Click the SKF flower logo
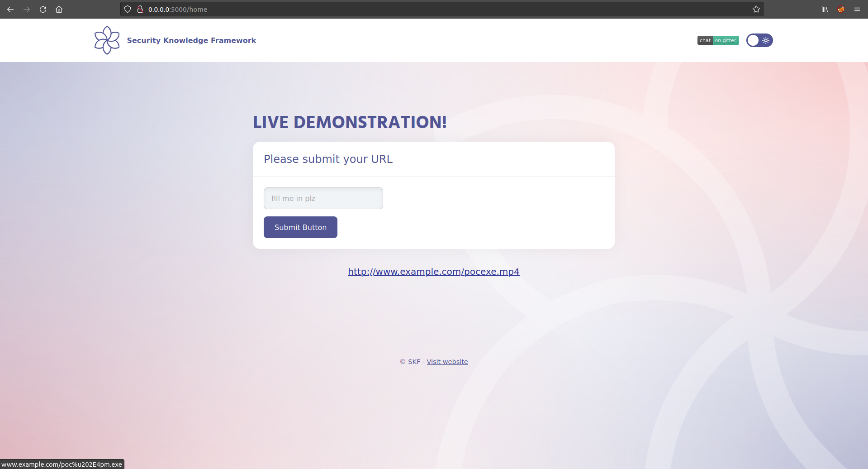 [107, 40]
